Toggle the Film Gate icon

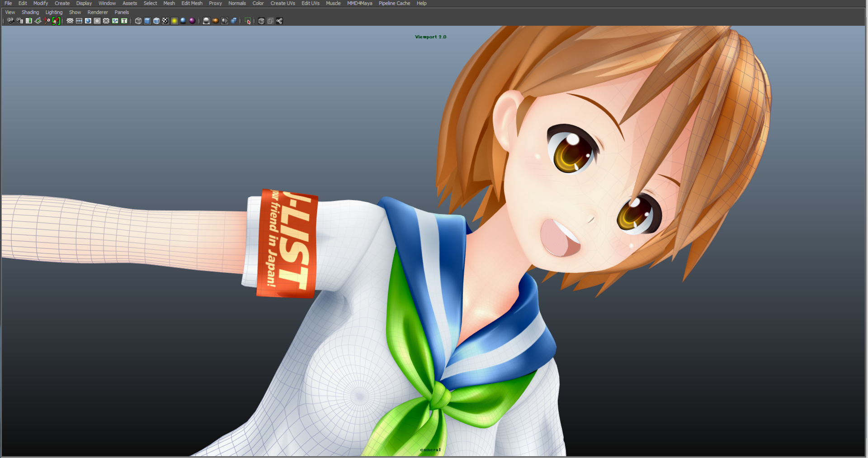click(x=79, y=21)
